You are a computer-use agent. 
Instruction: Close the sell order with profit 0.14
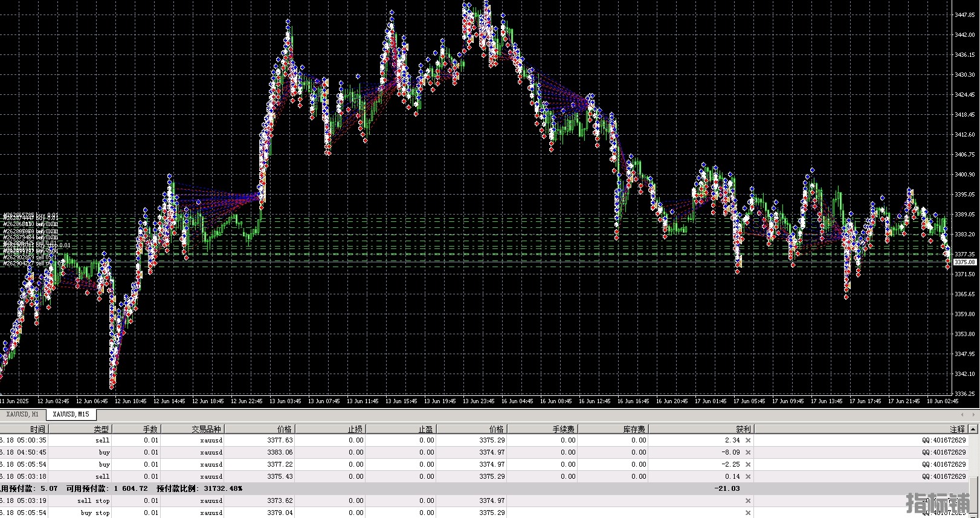(748, 476)
